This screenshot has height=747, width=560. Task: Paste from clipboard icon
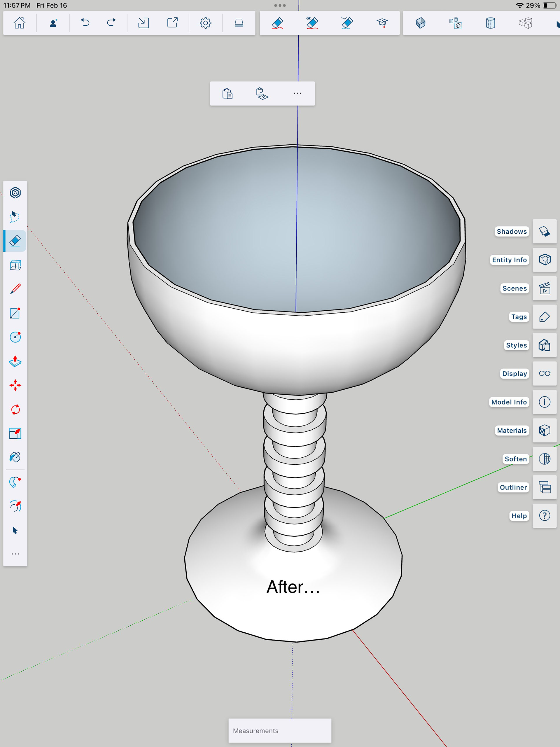point(227,94)
